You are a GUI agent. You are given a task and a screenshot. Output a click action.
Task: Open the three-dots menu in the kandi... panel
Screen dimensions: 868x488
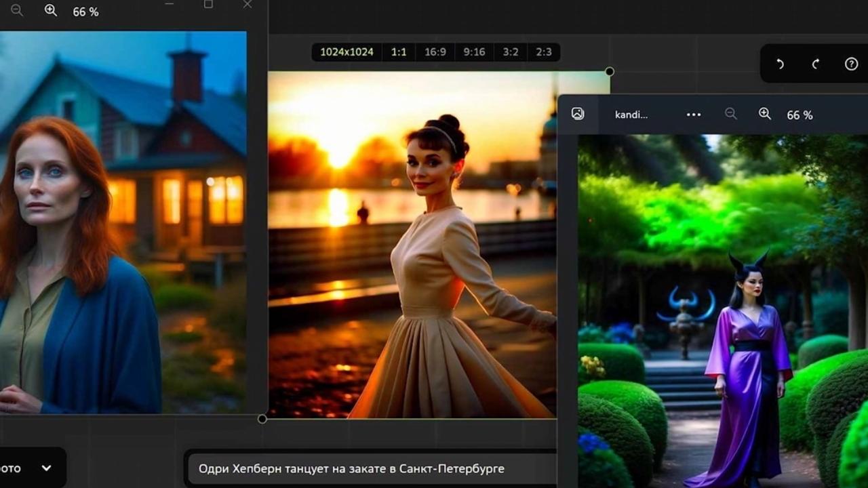click(x=693, y=115)
